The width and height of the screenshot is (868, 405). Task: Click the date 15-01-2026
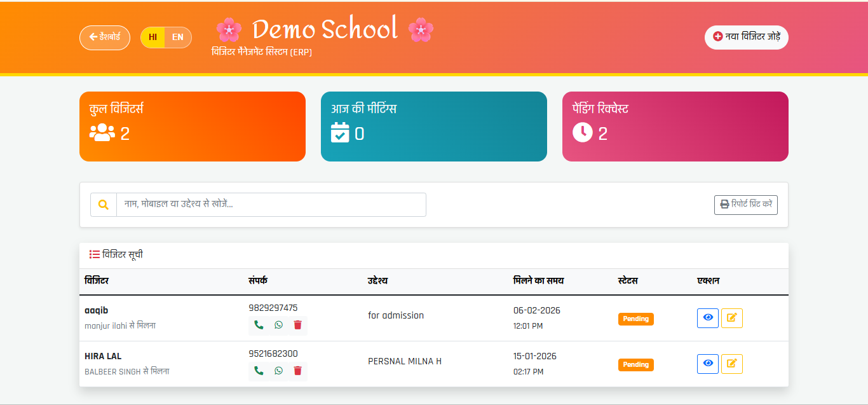point(535,356)
